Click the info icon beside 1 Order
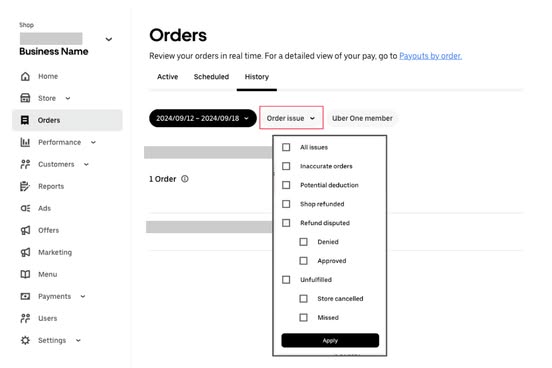Viewport: 552px width, 368px height. coord(185,179)
